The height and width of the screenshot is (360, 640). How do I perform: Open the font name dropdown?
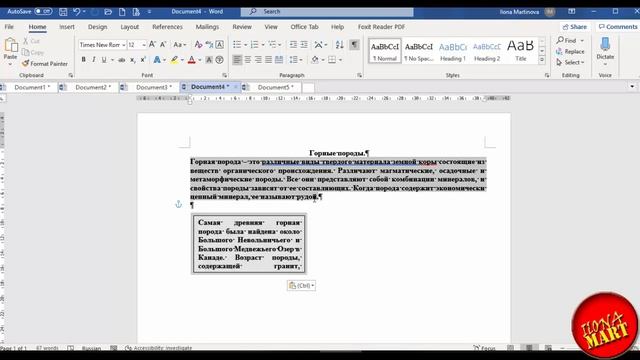(x=123, y=45)
